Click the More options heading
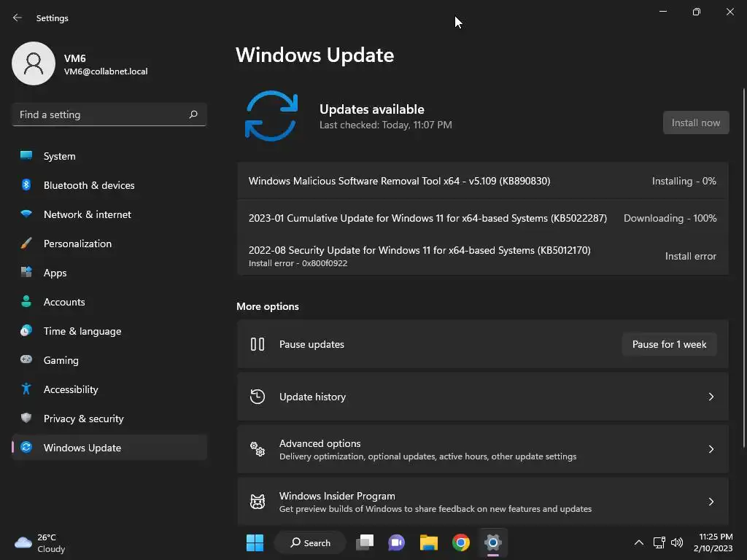This screenshot has height=560, width=747. [267, 306]
